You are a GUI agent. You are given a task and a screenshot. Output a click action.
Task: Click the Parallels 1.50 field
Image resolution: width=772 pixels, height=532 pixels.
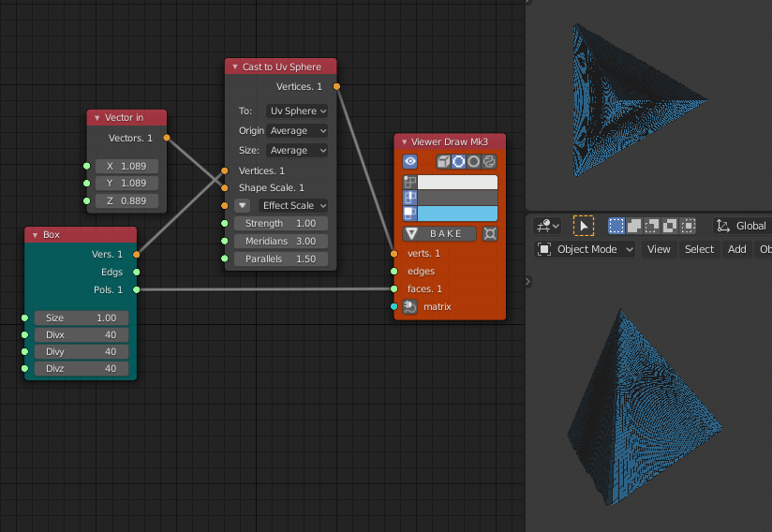point(281,259)
